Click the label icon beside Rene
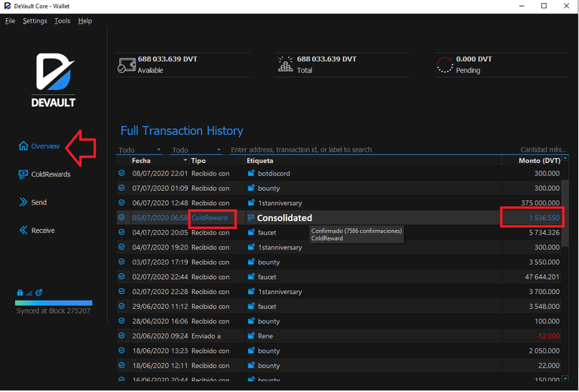The image size is (579, 392). tap(251, 336)
